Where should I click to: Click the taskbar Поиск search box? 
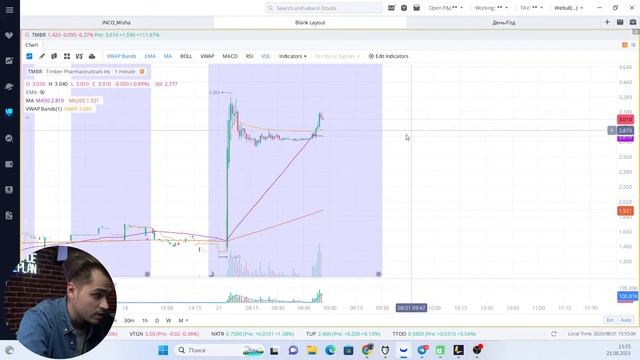(220, 350)
